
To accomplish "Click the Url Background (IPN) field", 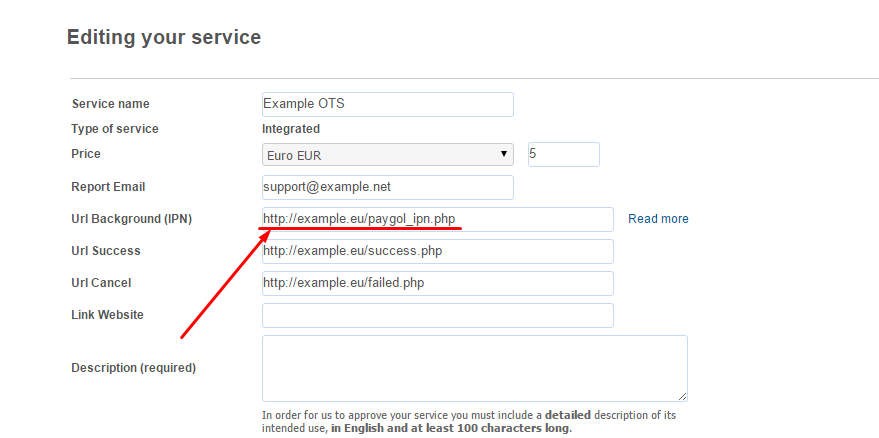I will pos(437,219).
